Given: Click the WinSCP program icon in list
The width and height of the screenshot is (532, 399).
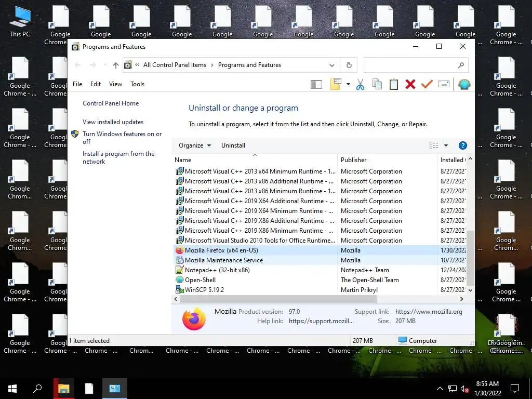Looking at the screenshot, I should (179, 290).
